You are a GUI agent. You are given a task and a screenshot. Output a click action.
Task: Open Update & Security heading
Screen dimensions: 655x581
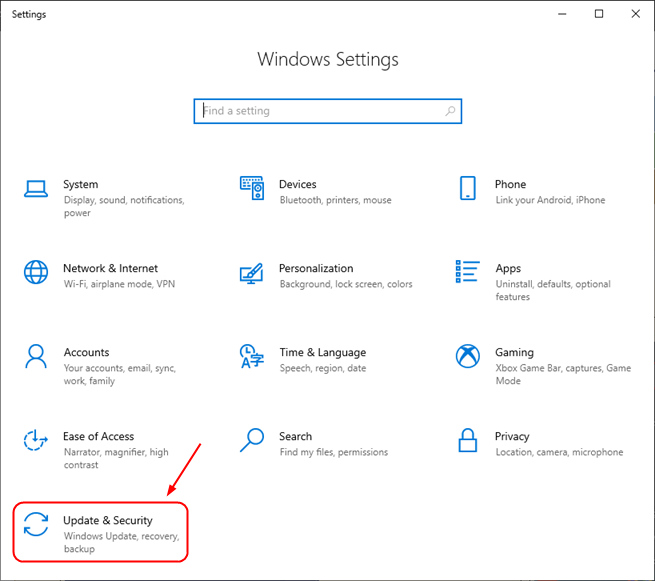click(108, 520)
